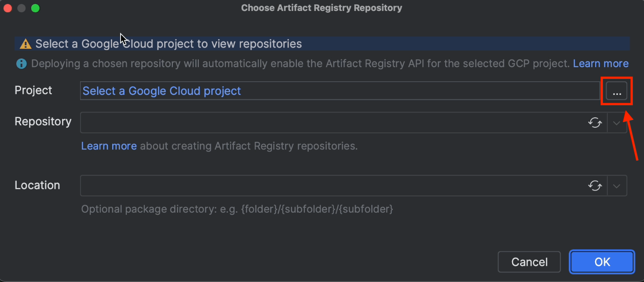Click the Project browse ellipsis button
644x282 pixels.
point(617,91)
